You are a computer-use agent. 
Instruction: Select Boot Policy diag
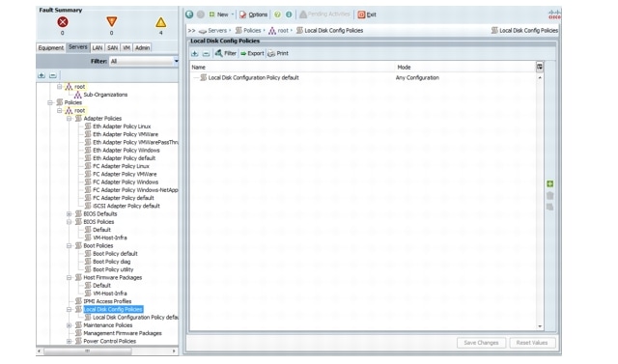(112, 262)
